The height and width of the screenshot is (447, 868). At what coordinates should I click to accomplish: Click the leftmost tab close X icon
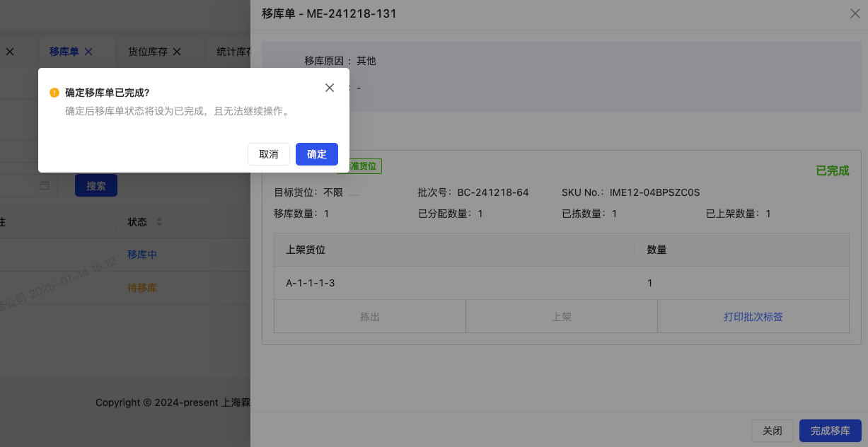point(9,51)
